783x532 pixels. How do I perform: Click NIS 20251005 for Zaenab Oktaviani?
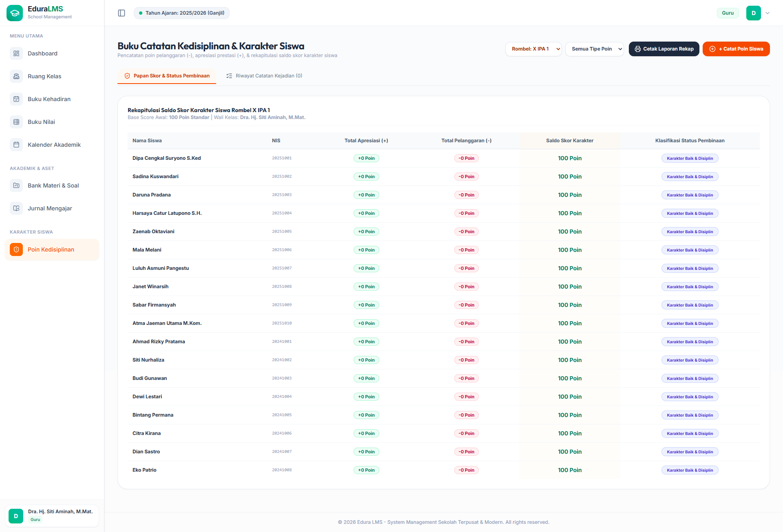point(282,232)
